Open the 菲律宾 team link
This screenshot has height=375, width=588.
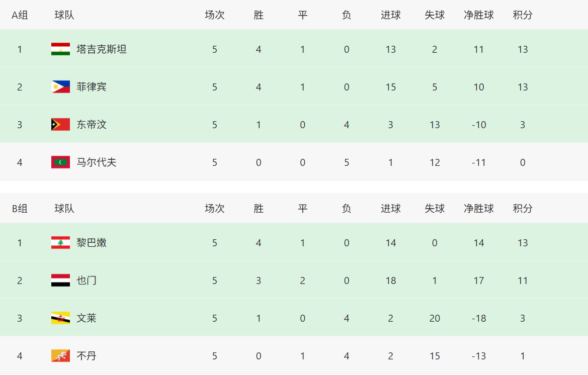point(92,87)
